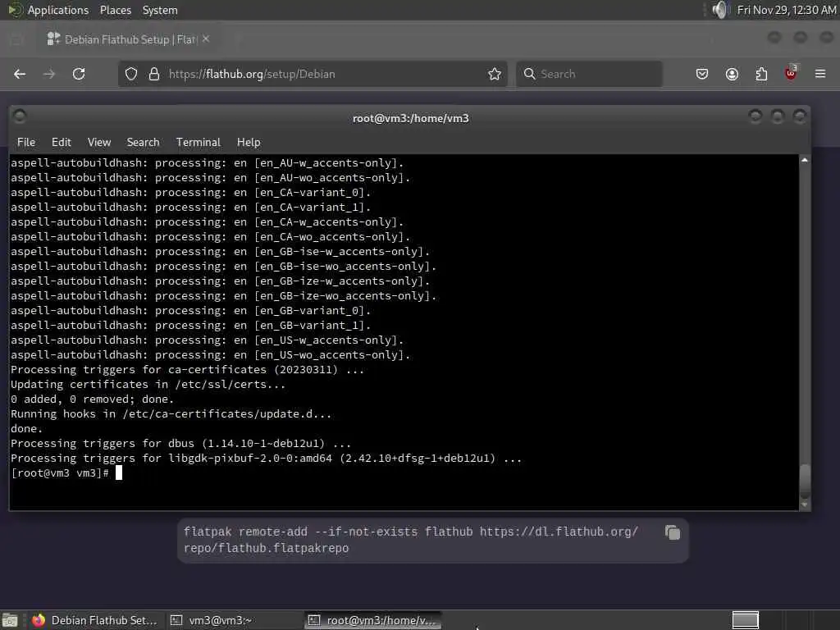This screenshot has height=630, width=840.
Task: Select the Debian Flathub Setup browser tab
Action: point(129,39)
